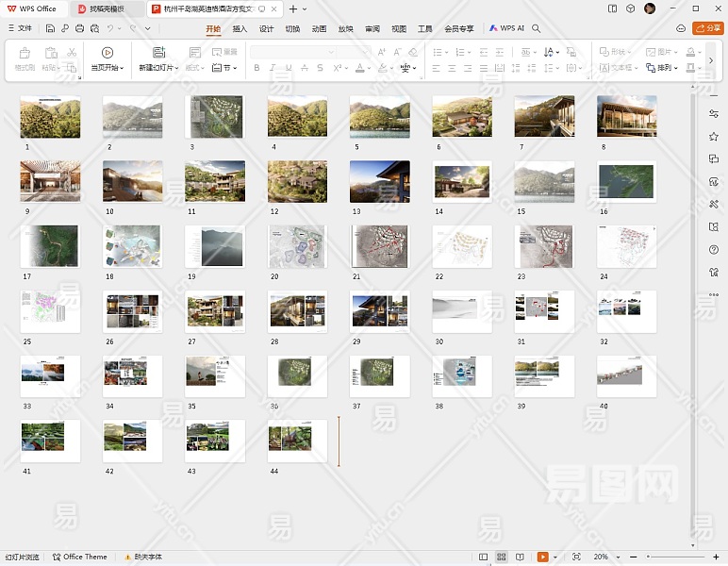Switch to the 动画 ribbon tab

(319, 29)
